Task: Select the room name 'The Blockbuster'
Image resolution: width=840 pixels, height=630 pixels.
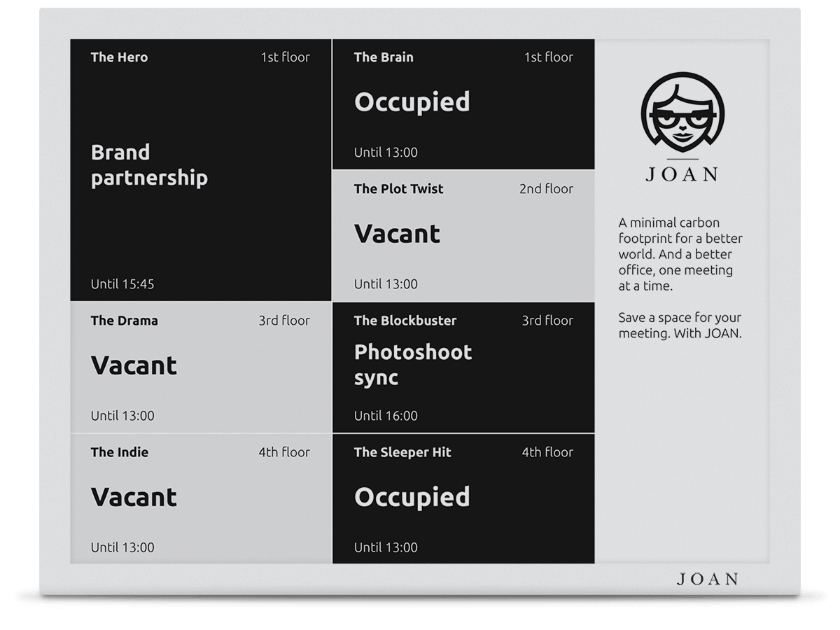Action: point(405,321)
